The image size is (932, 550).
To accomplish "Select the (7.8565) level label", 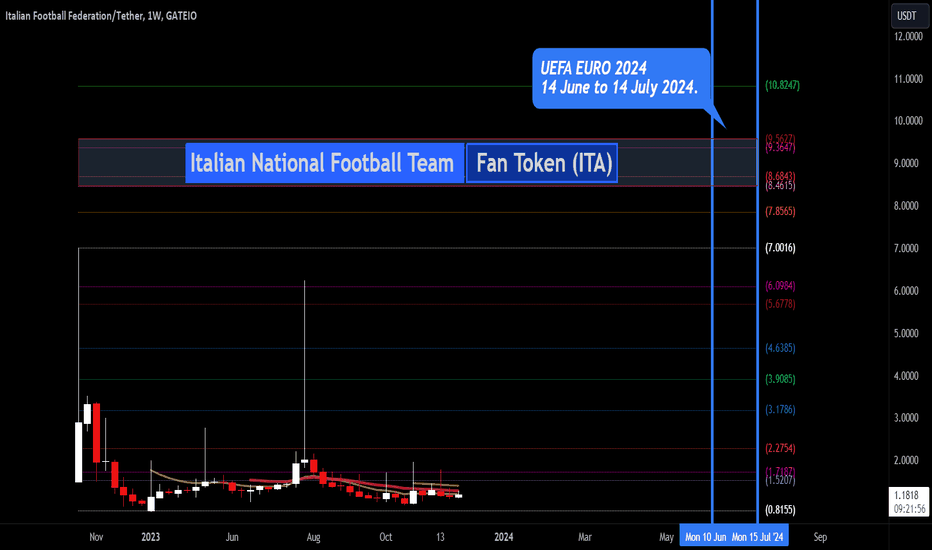I will (x=780, y=211).
